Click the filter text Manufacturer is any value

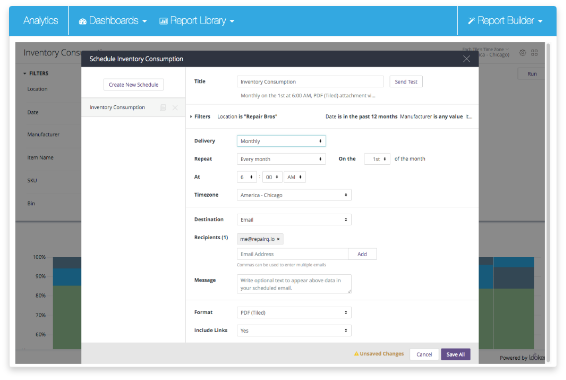point(431,117)
